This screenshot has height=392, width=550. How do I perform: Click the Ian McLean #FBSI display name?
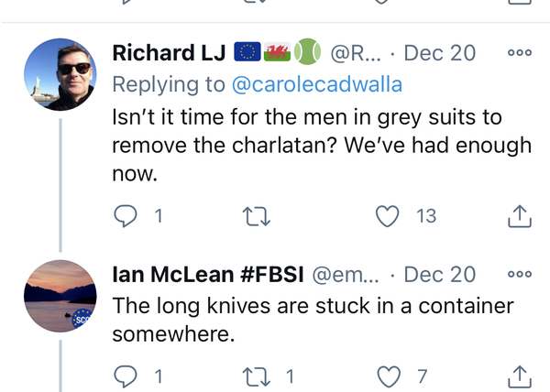(208, 274)
